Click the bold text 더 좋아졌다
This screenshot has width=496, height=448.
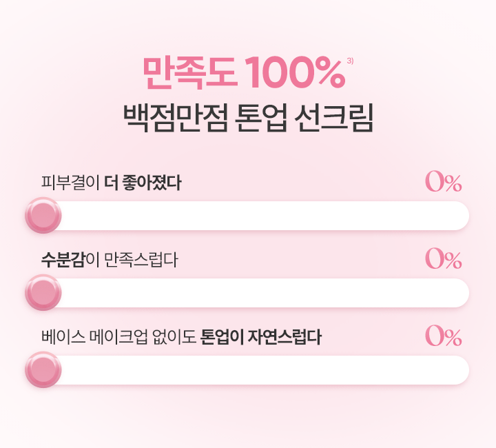(x=143, y=183)
